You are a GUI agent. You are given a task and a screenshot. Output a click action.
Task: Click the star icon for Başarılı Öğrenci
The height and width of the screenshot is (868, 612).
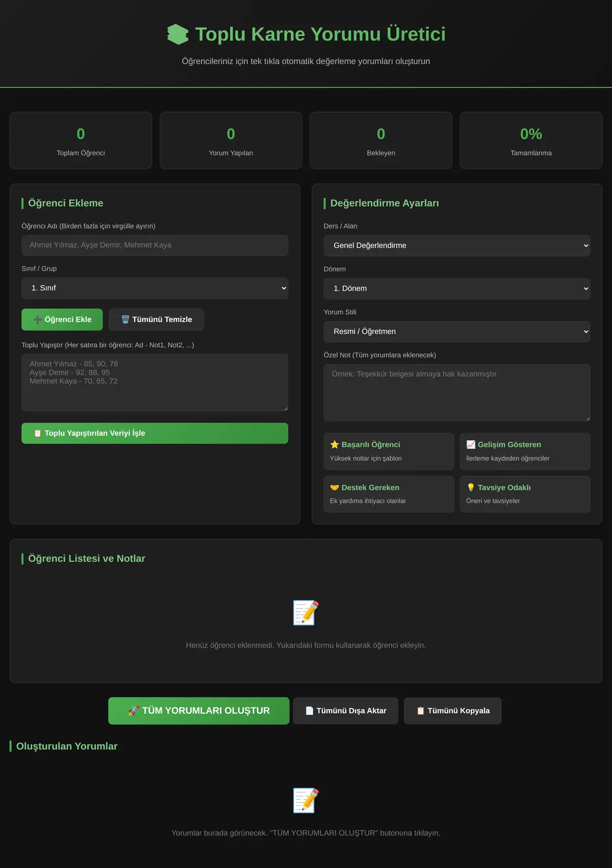335,444
